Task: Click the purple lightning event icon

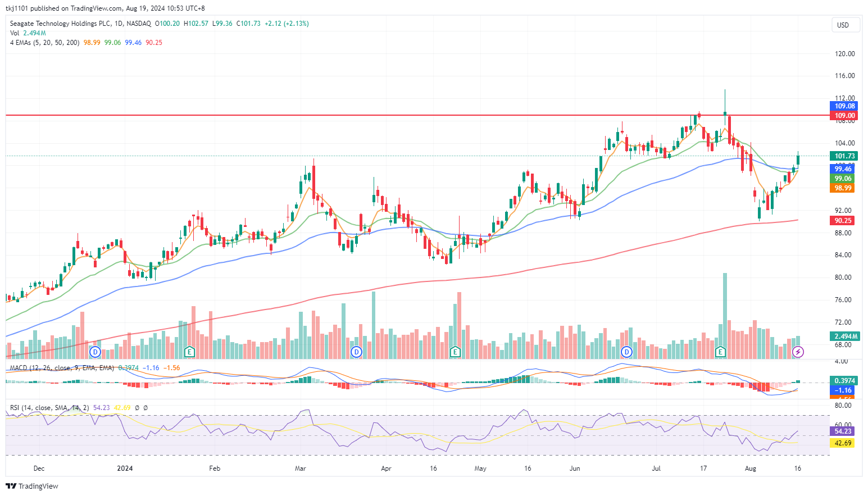Action: click(798, 352)
